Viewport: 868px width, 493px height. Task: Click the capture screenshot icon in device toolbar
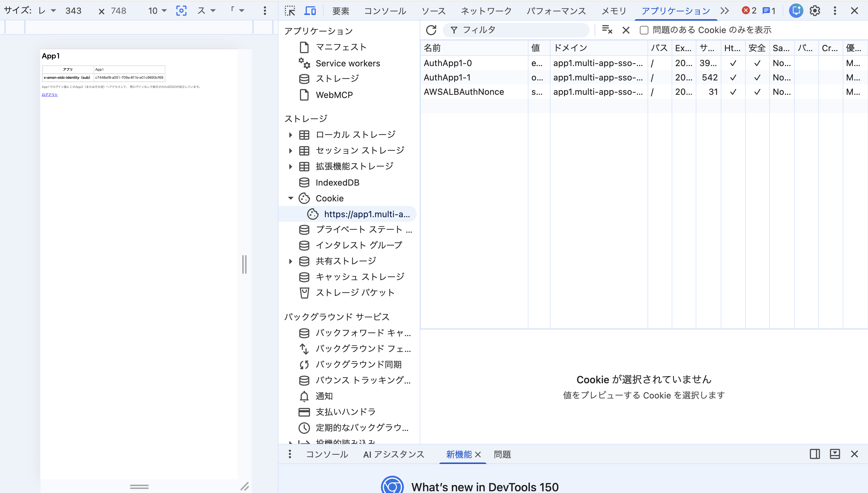point(181,11)
